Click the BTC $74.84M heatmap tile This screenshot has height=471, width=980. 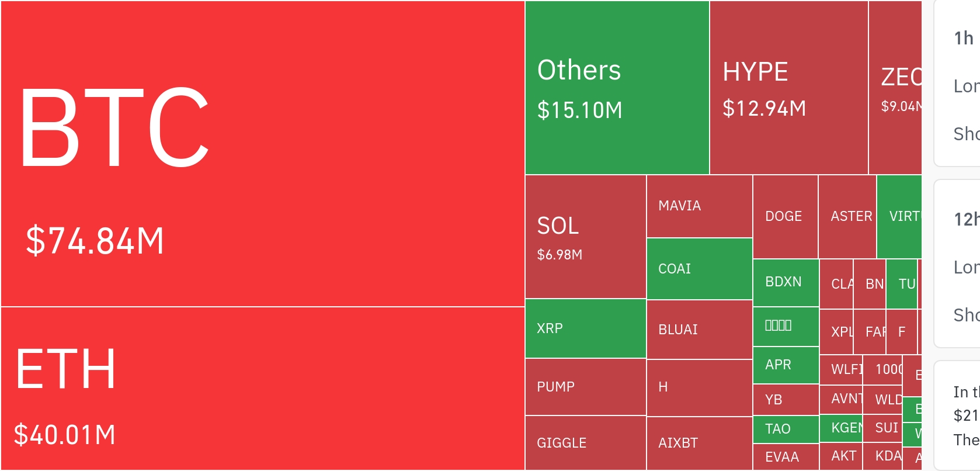tap(263, 153)
